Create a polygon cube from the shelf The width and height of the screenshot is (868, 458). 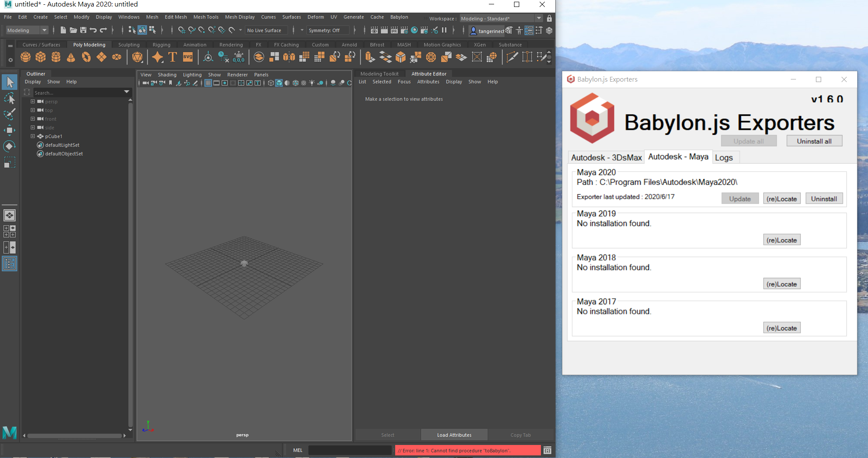click(41, 57)
